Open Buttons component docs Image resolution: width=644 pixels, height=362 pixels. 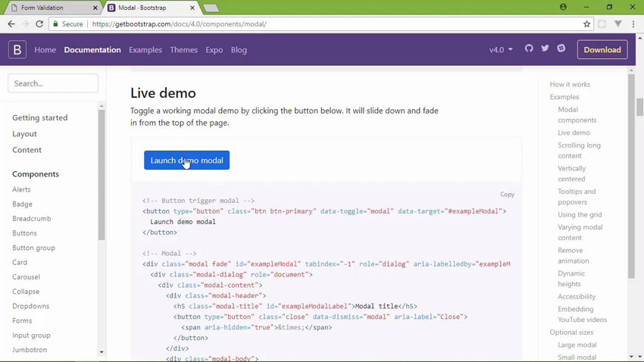tap(24, 233)
